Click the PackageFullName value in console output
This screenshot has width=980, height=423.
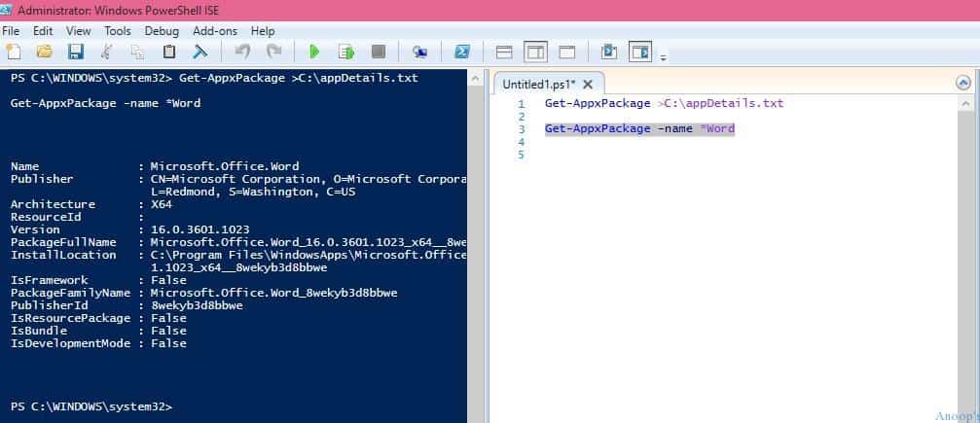click(x=309, y=242)
